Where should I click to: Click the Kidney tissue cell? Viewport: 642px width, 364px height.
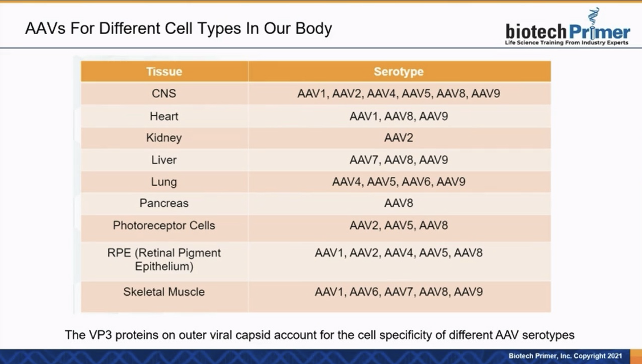click(164, 138)
